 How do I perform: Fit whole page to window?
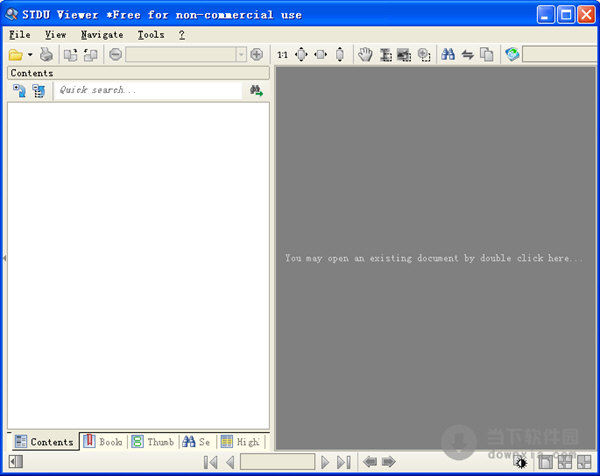tap(302, 55)
